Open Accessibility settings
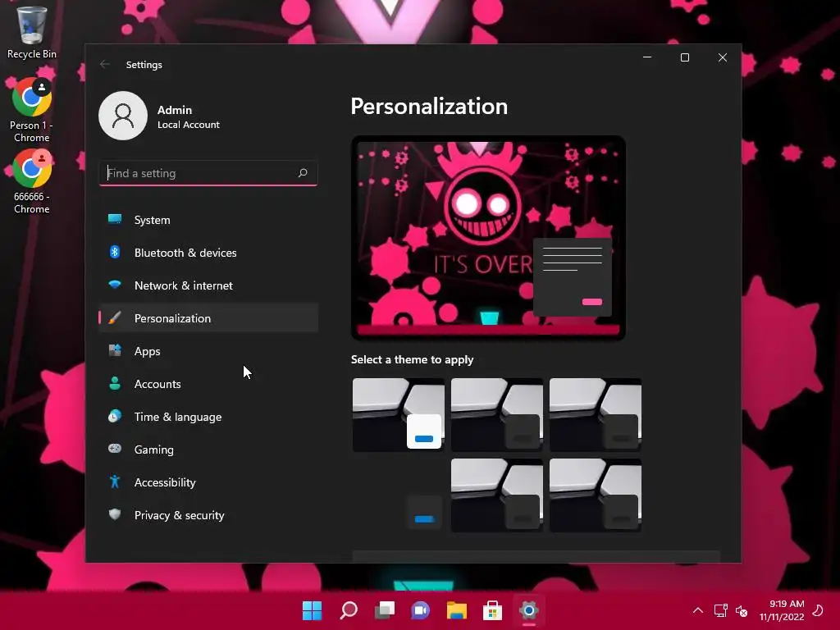Screen dimensions: 840x630 pyautogui.click(x=208, y=482)
